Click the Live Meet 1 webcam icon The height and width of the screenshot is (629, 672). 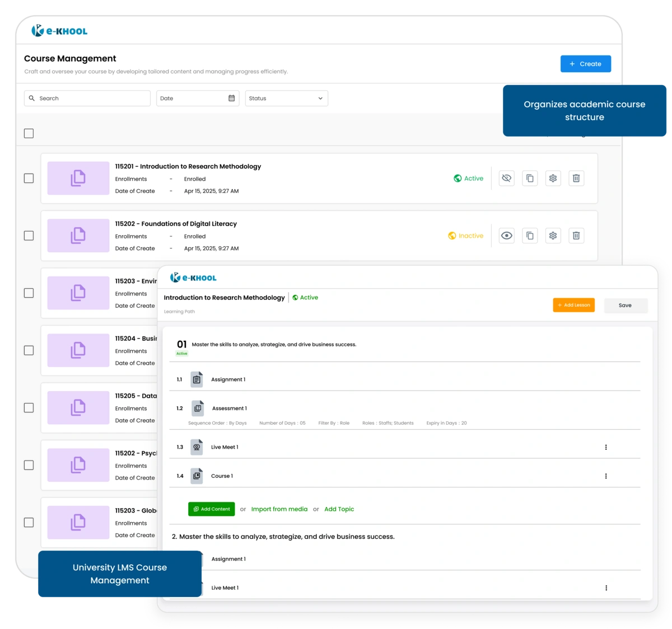click(x=196, y=447)
